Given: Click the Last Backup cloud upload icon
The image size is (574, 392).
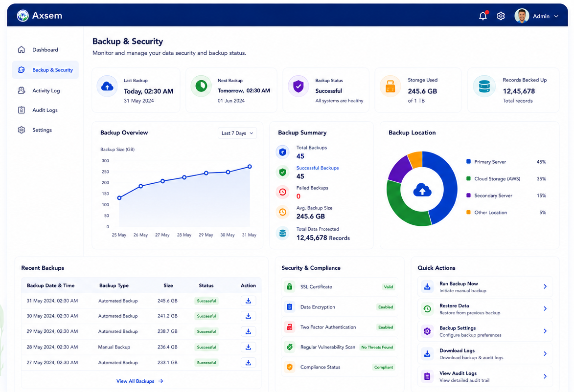Looking at the screenshot, I should (x=107, y=87).
